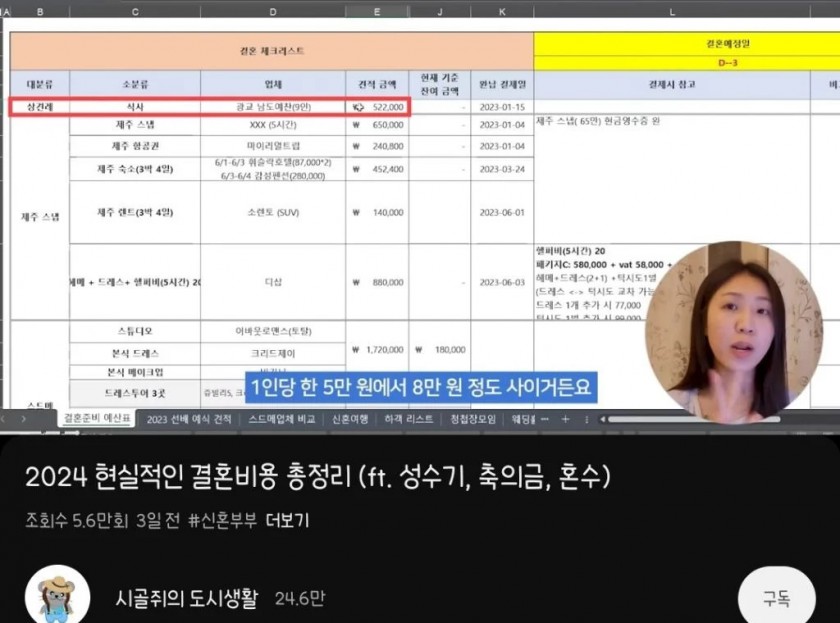Click the channel avatar thumbnail
840x623 pixels.
[55, 593]
